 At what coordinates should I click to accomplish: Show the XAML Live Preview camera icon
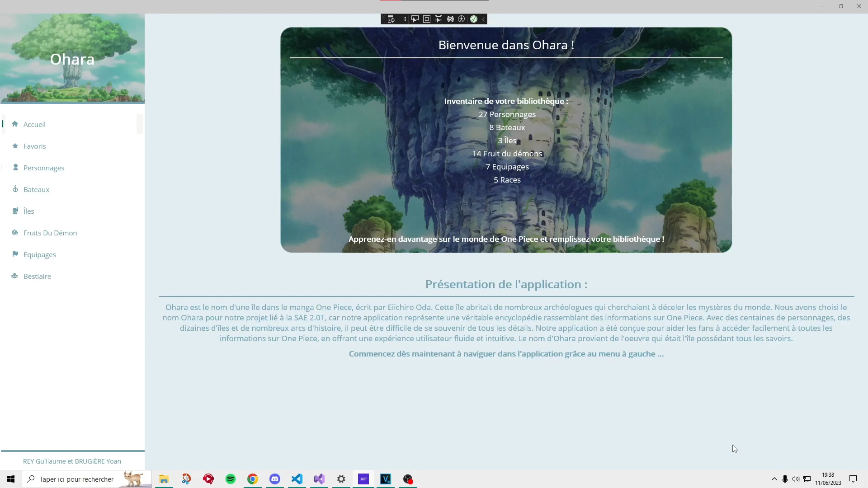coord(402,19)
